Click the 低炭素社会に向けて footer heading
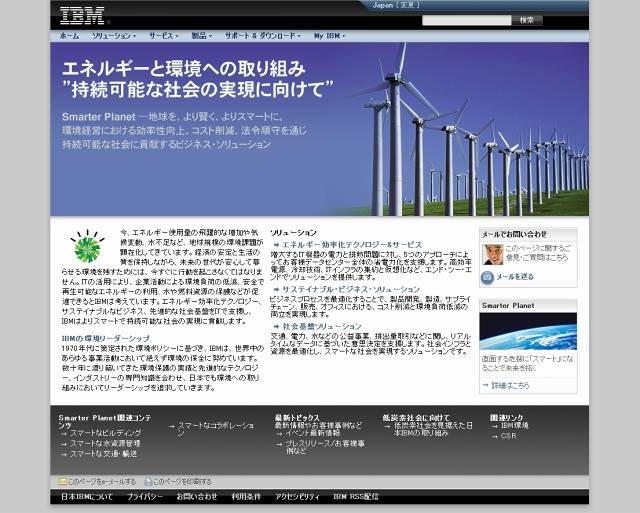Viewport: 640px width, 513px height. 416,418
